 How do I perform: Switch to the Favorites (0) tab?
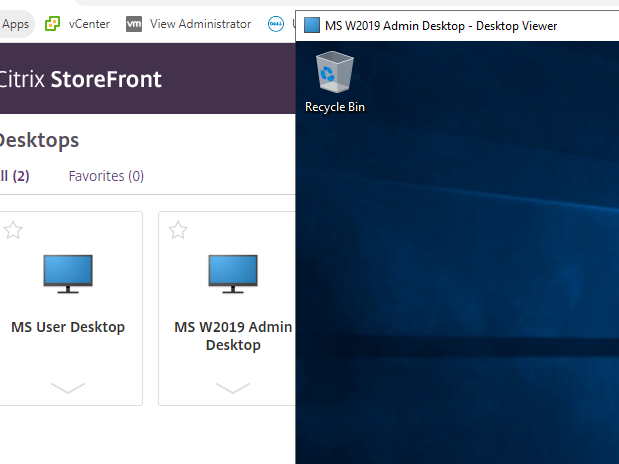point(106,176)
